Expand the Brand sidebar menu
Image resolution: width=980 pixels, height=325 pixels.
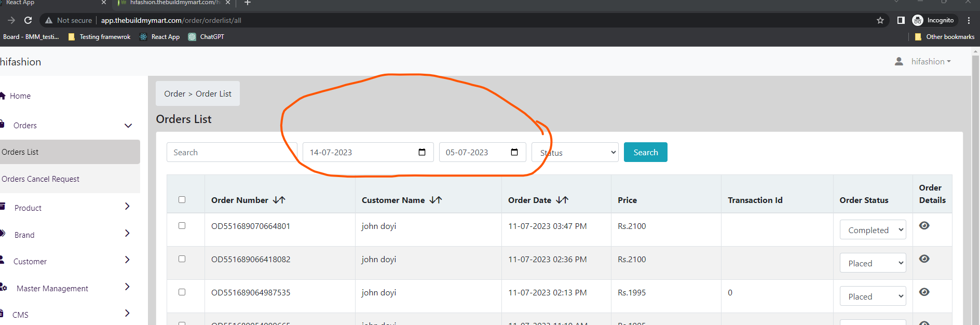click(127, 233)
